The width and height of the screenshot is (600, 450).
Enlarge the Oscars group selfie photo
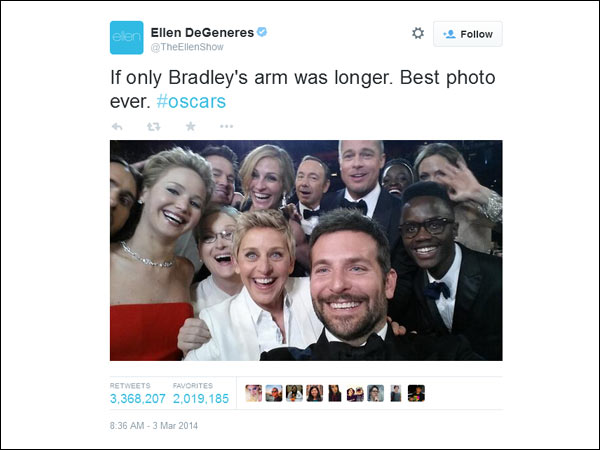pyautogui.click(x=306, y=250)
